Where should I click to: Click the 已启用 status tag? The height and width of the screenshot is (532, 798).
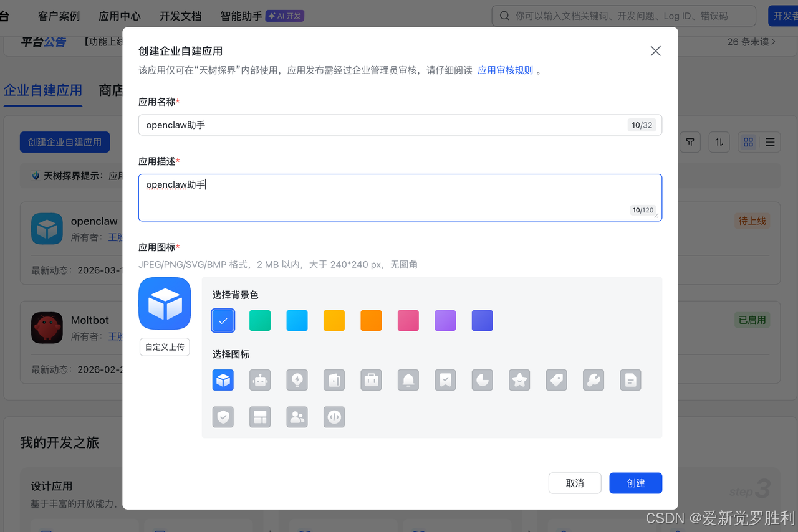click(x=752, y=320)
